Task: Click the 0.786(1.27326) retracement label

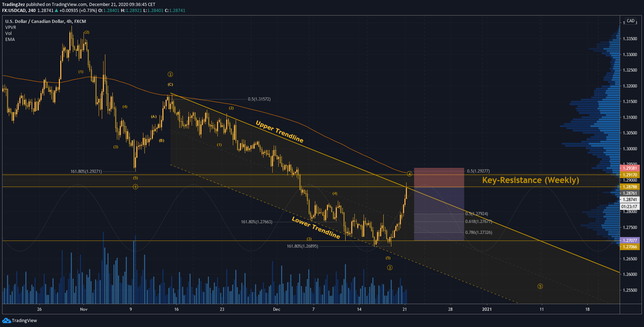Action: pyautogui.click(x=479, y=232)
